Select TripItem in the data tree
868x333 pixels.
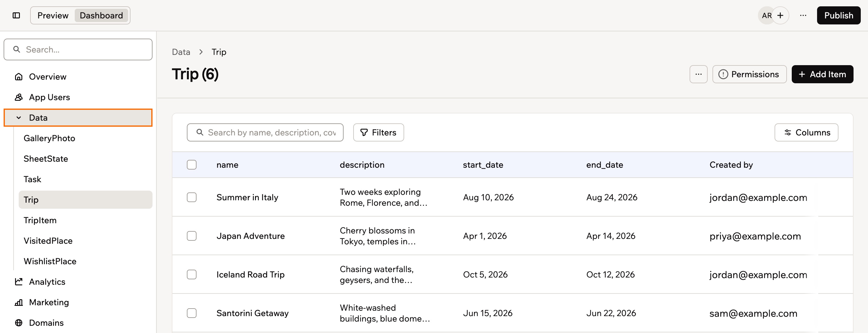(x=40, y=220)
